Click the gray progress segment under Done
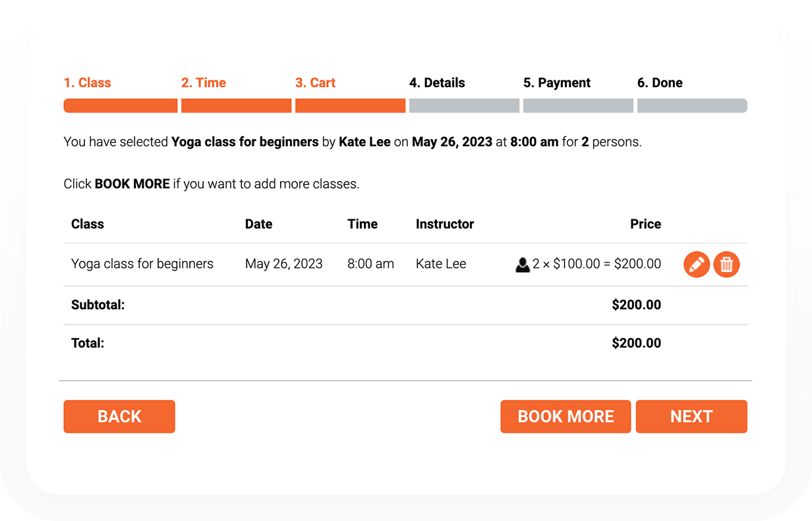This screenshot has height=521, width=812. point(692,105)
